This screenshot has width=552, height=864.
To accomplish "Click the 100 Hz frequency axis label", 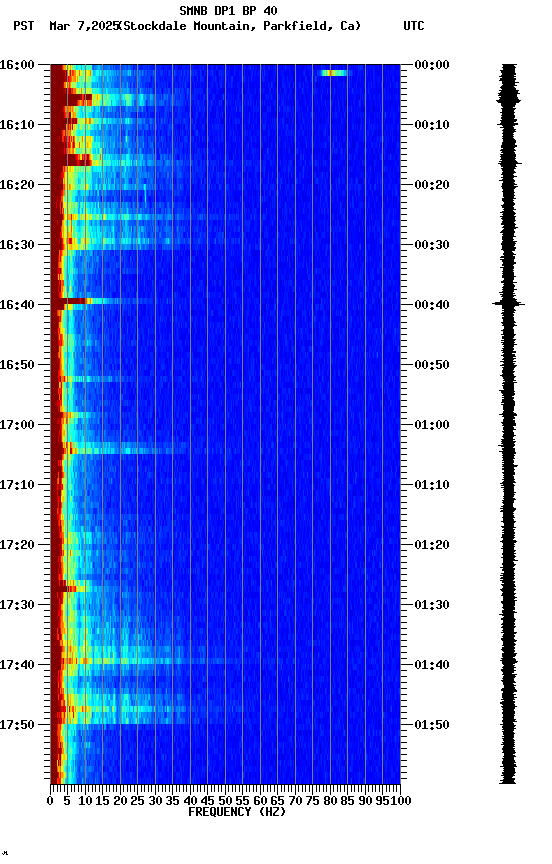I will tap(403, 801).
